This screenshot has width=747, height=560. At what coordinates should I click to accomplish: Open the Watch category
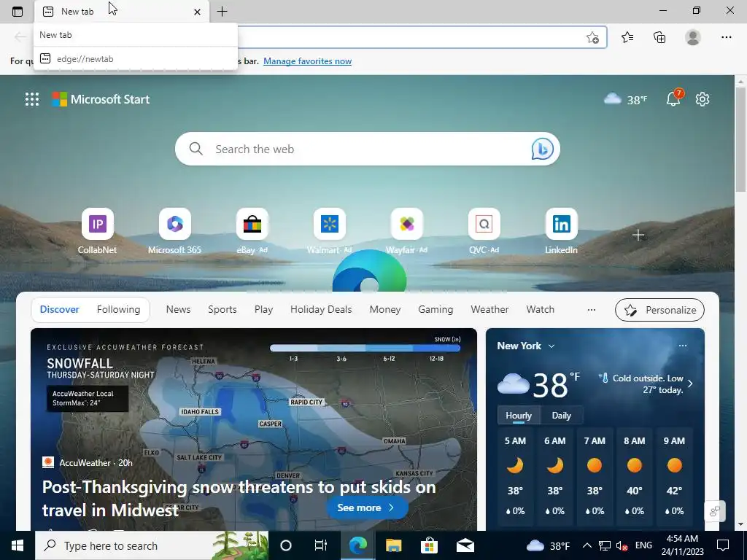pos(541,309)
